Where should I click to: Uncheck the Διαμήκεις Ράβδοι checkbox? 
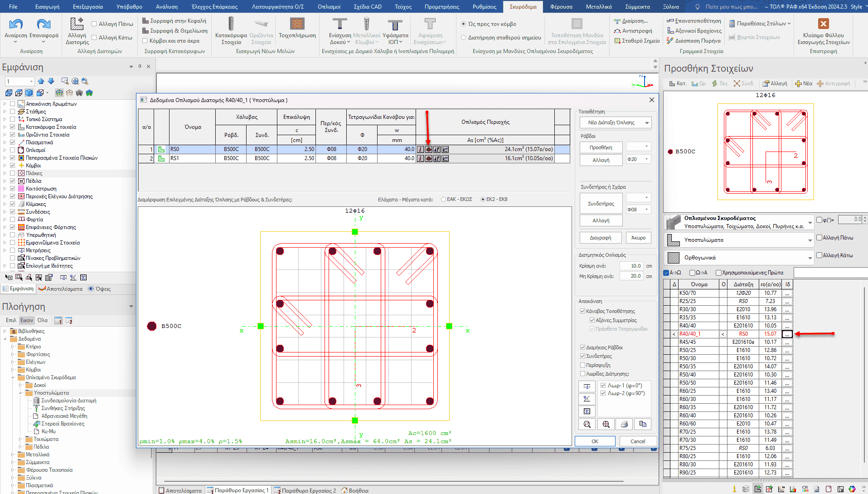(583, 347)
